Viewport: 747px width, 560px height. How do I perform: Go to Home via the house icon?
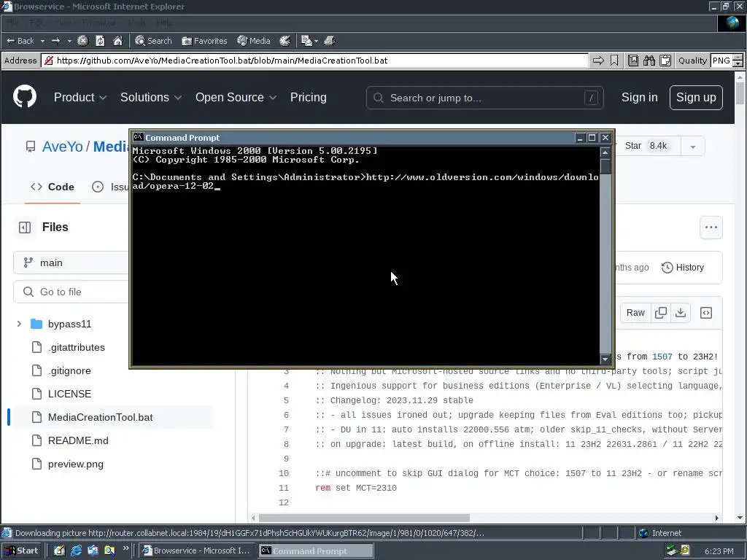click(117, 41)
